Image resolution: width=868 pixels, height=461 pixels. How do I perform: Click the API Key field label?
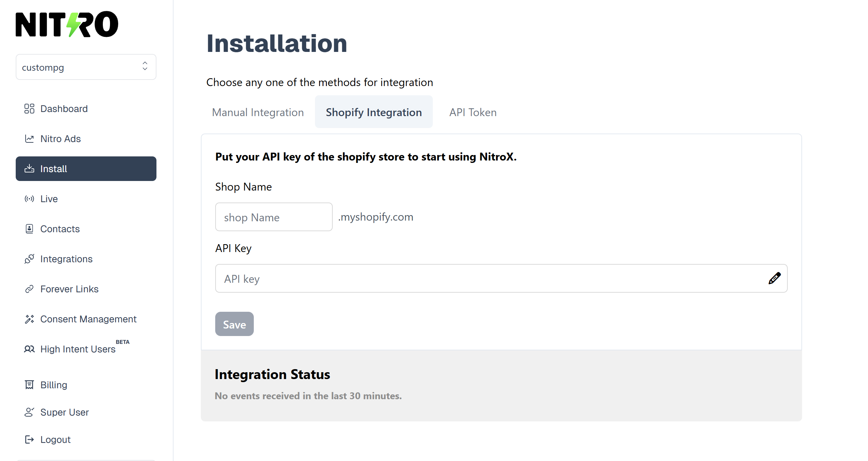[x=233, y=248]
